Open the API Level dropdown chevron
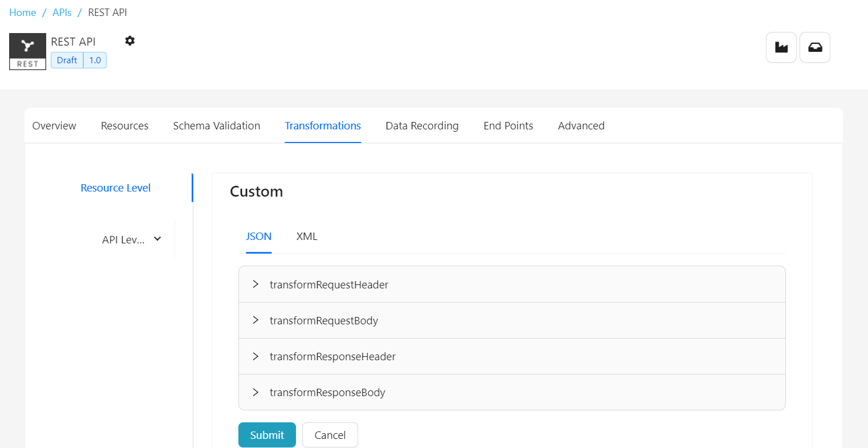This screenshot has width=868, height=448. click(x=157, y=239)
